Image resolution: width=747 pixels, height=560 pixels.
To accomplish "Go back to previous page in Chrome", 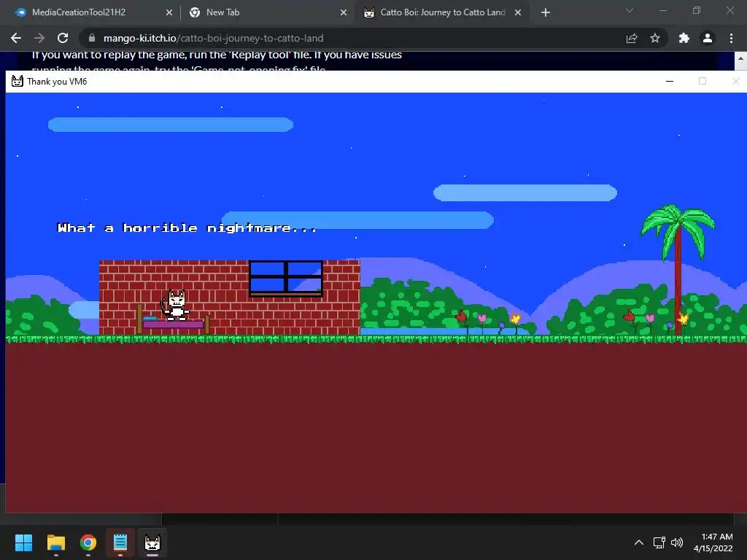I will pos(16,38).
